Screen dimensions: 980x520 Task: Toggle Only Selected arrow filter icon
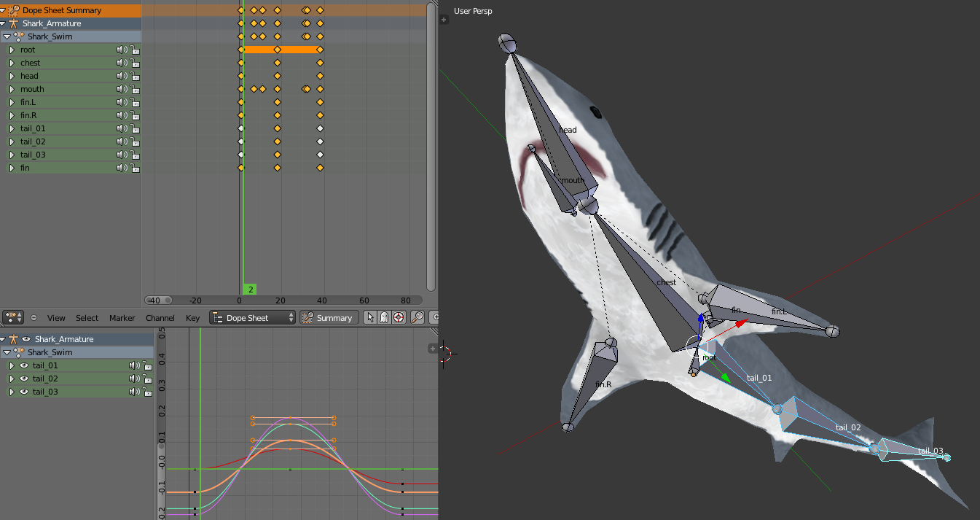370,317
